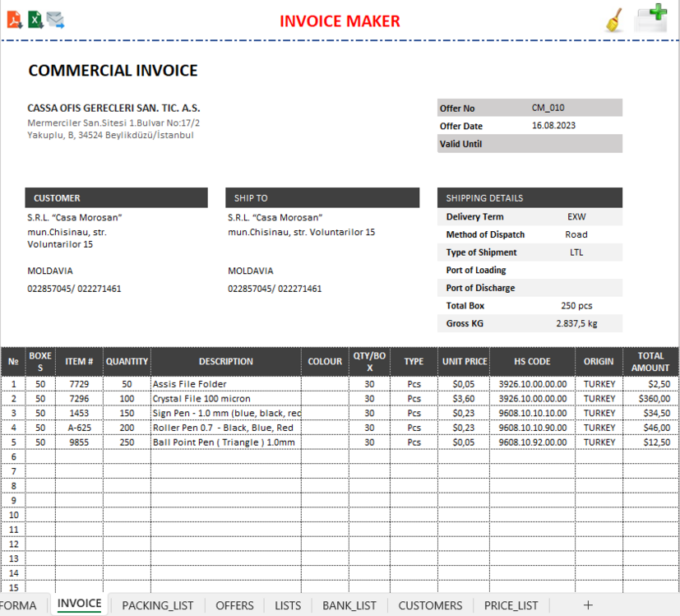Select the Offer Date cell 16.08.2023
Viewport: 680px width, 616px height.
[x=553, y=125]
